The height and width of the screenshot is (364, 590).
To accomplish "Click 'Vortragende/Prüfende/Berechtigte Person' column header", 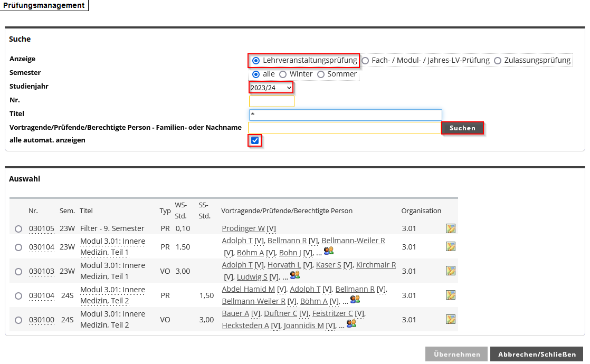I will (287, 210).
